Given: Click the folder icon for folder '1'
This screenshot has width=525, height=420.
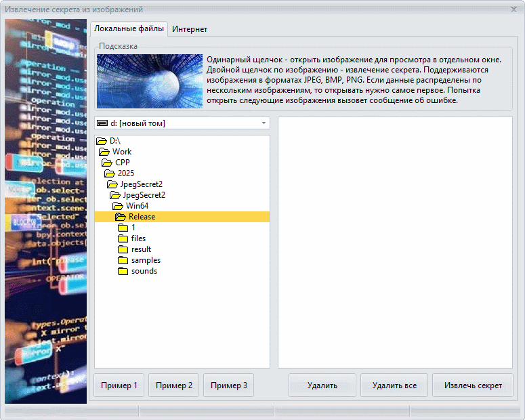Looking at the screenshot, I should 123,228.
